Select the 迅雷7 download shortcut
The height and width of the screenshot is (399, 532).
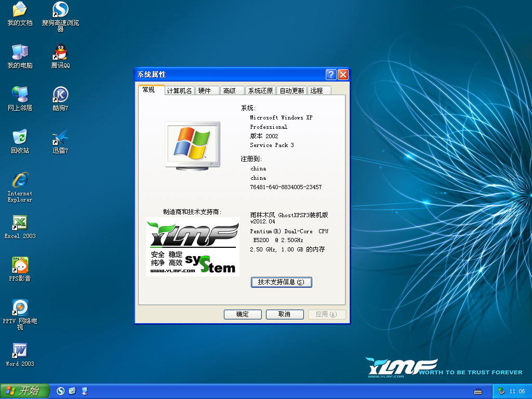[x=61, y=138]
